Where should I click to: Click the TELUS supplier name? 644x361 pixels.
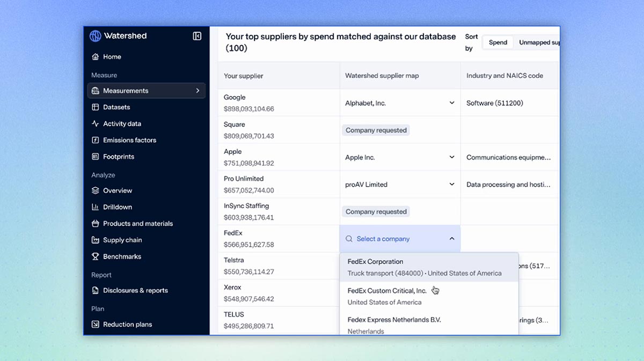pos(234,314)
